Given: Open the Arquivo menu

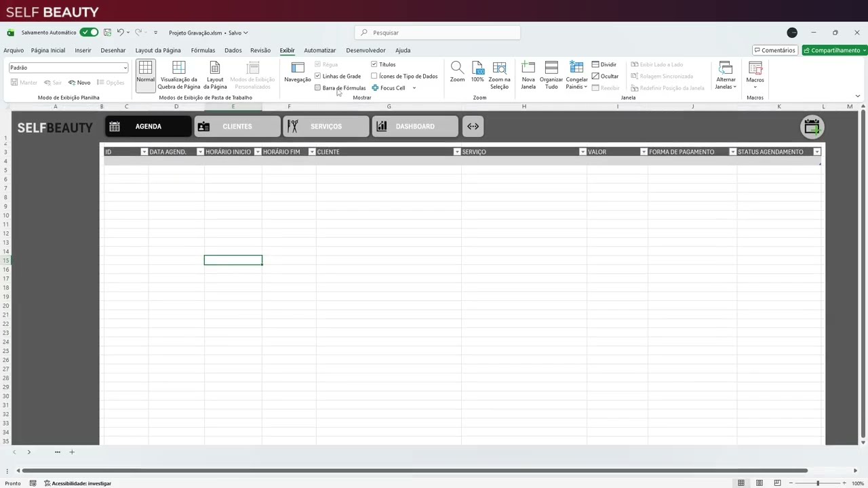Looking at the screenshot, I should [14, 50].
